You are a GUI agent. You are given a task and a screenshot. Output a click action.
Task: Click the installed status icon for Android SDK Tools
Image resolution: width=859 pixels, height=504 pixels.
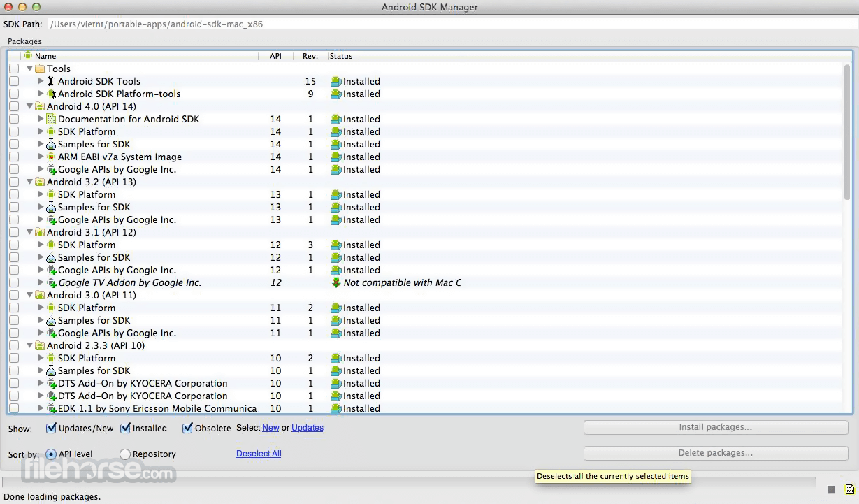pyautogui.click(x=336, y=81)
